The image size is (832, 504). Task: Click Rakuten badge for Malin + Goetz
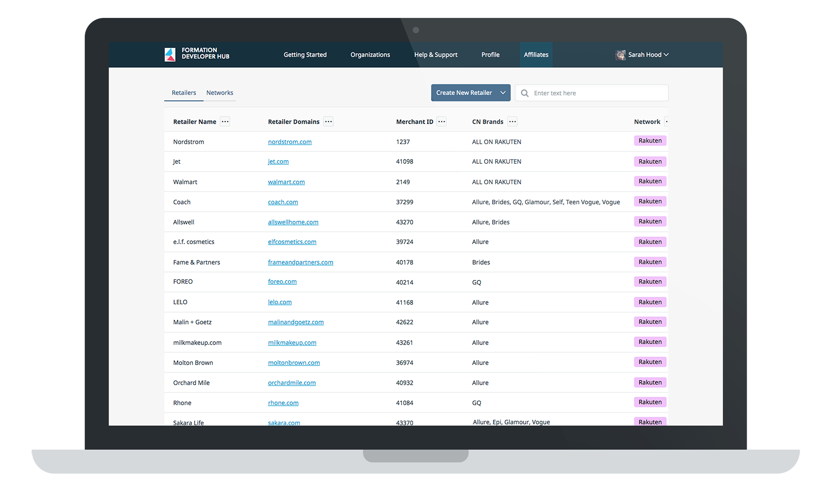tap(650, 321)
